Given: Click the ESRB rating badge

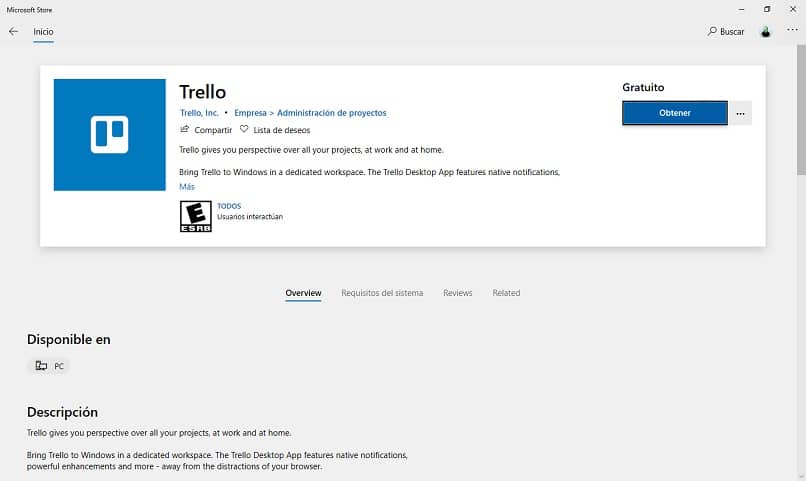Looking at the screenshot, I should pyautogui.click(x=195, y=216).
